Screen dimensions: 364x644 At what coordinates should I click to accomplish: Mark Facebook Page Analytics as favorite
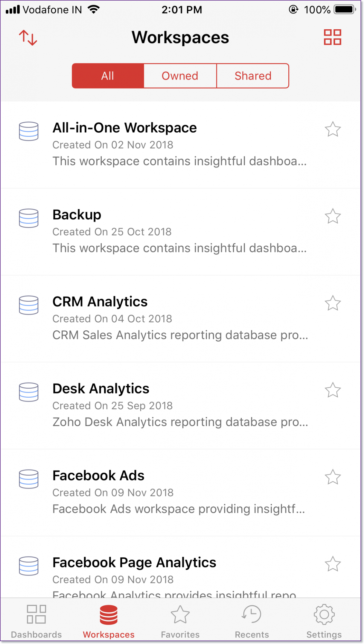(332, 564)
